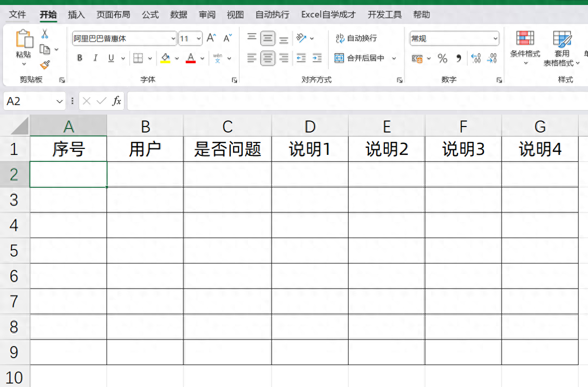Open the font size dropdown

(x=199, y=38)
